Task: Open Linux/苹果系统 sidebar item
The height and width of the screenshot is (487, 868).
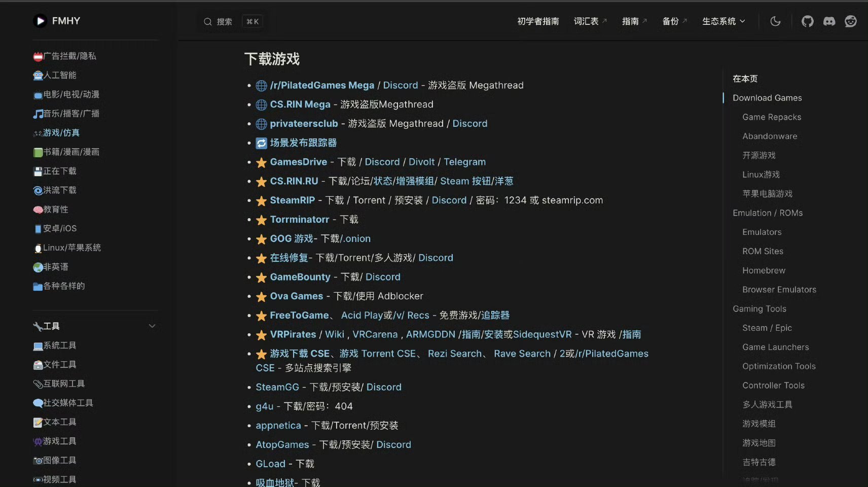Action: point(67,248)
